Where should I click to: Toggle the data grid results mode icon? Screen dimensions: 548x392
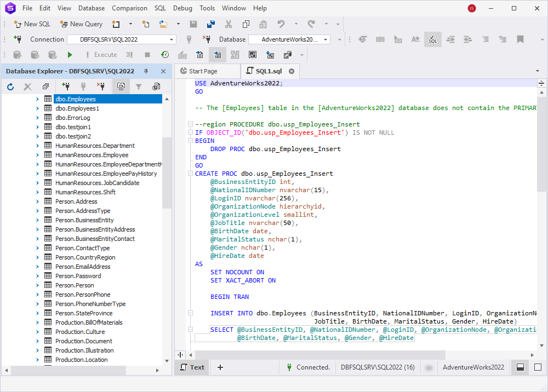(x=218, y=55)
